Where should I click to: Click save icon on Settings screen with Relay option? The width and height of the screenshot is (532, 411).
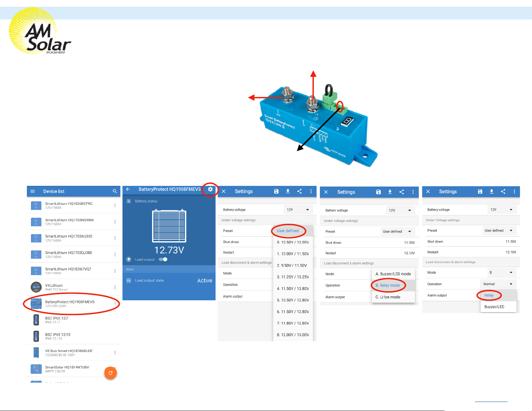480,191
